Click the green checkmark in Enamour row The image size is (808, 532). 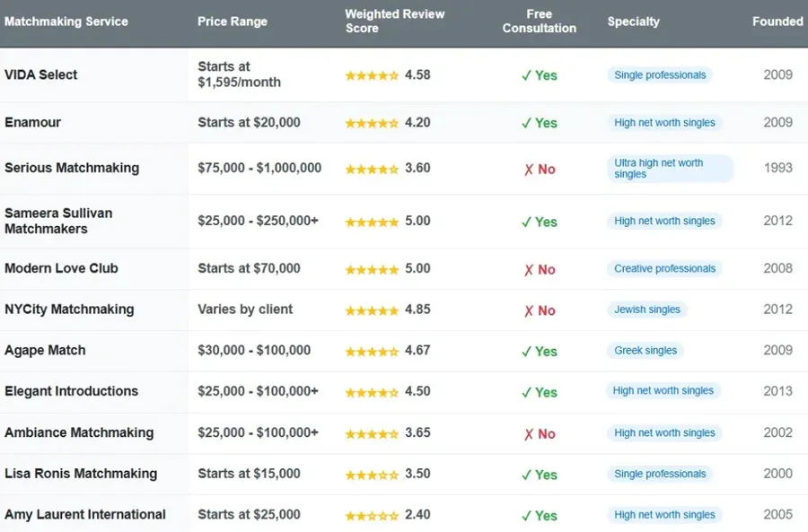527,123
